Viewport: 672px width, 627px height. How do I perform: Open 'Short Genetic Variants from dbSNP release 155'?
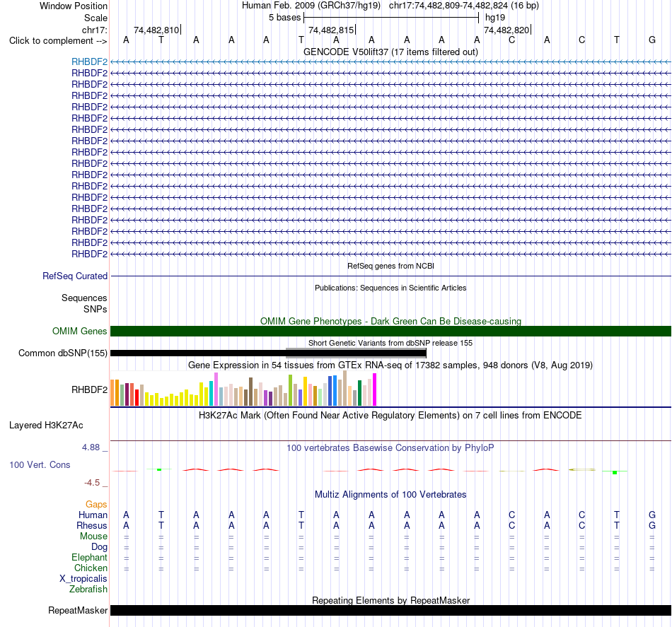click(x=390, y=343)
